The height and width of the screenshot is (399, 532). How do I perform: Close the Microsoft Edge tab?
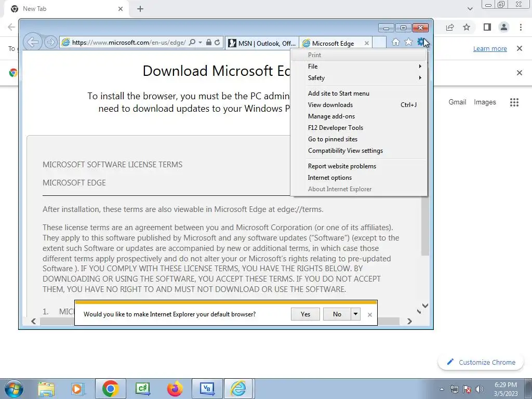(x=366, y=43)
